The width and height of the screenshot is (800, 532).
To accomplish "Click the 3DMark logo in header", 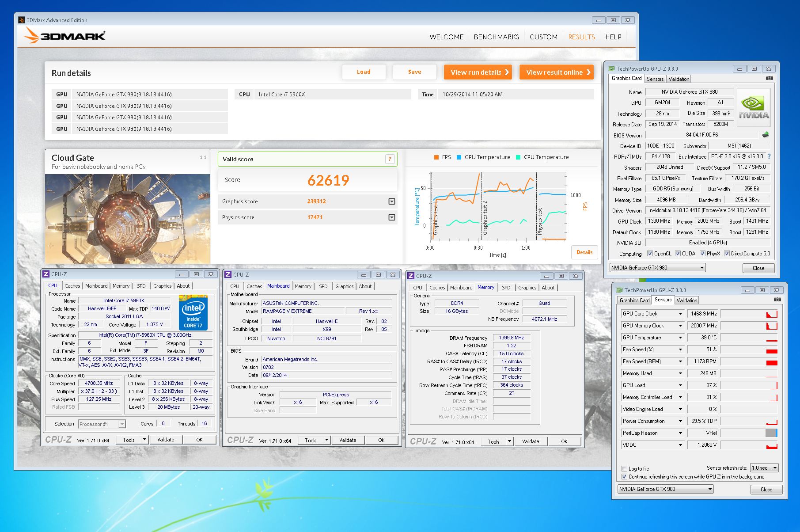I will click(64, 35).
